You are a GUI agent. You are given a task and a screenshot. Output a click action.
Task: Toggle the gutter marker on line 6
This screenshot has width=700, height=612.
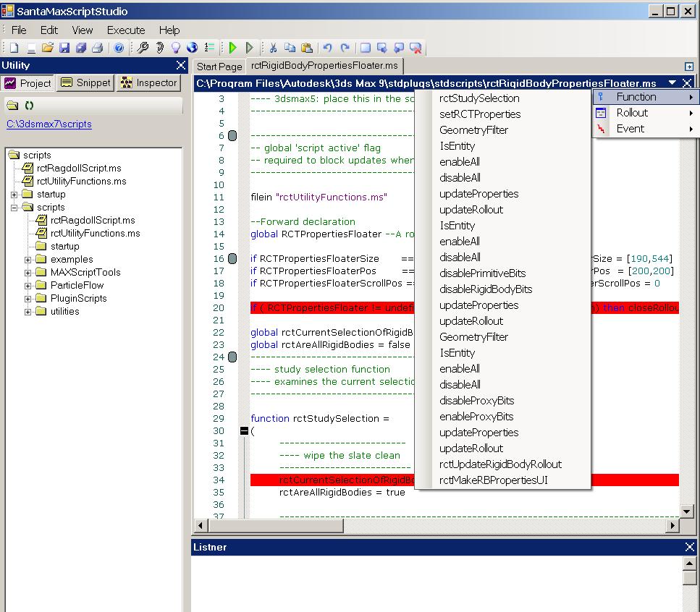click(232, 135)
